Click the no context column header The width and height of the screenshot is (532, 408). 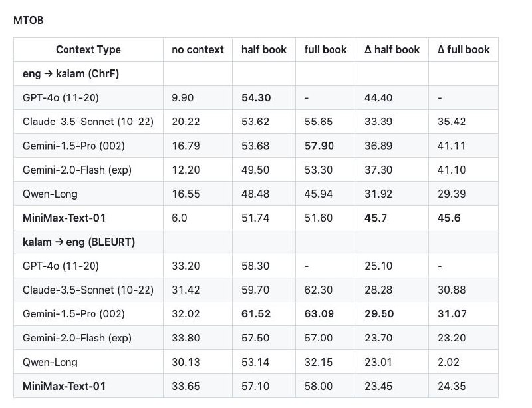(x=198, y=50)
